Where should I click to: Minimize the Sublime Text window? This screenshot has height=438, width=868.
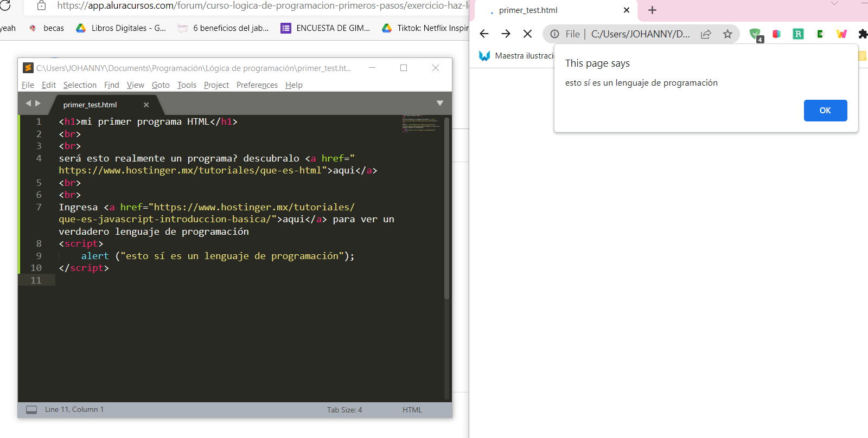[372, 68]
